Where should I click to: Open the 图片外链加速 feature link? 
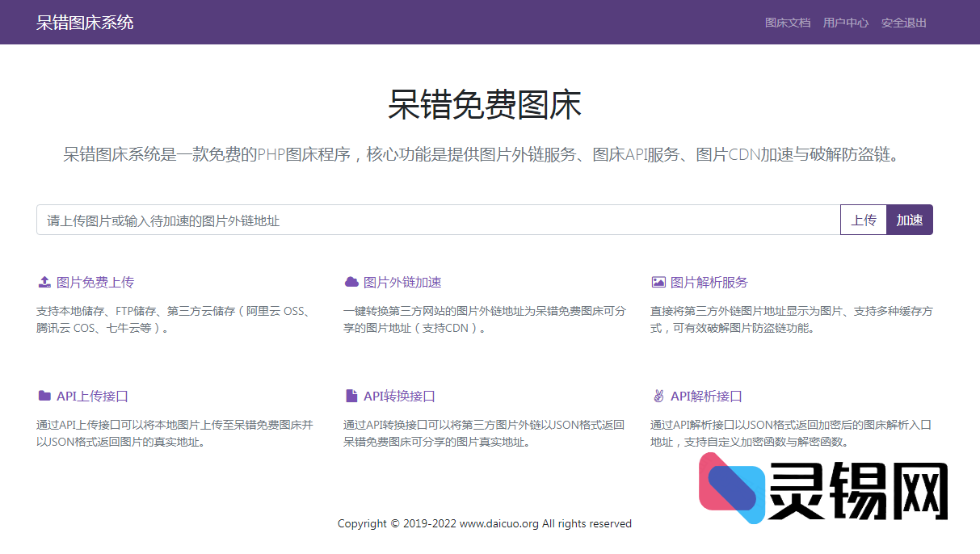[x=404, y=282]
